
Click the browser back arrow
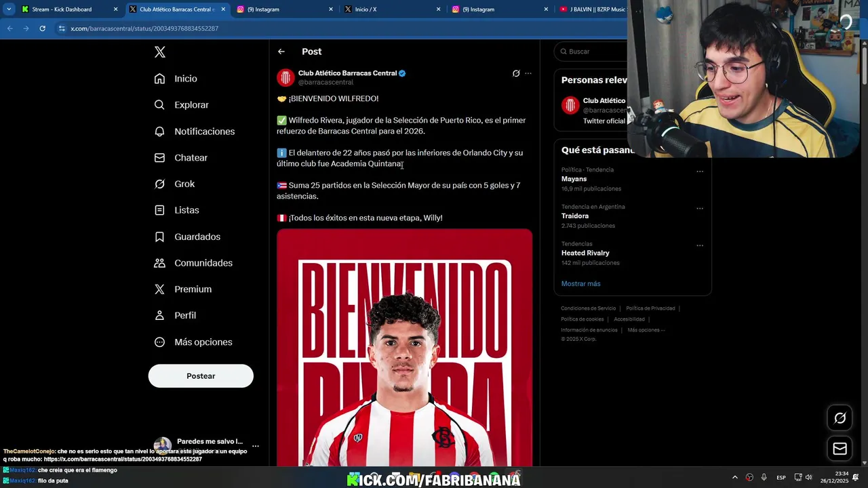pyautogui.click(x=10, y=28)
